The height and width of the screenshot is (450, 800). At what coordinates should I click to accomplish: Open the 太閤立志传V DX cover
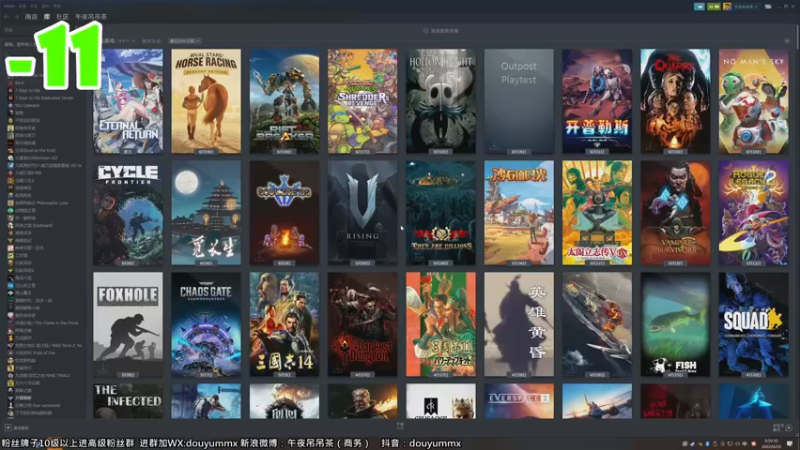tap(597, 213)
